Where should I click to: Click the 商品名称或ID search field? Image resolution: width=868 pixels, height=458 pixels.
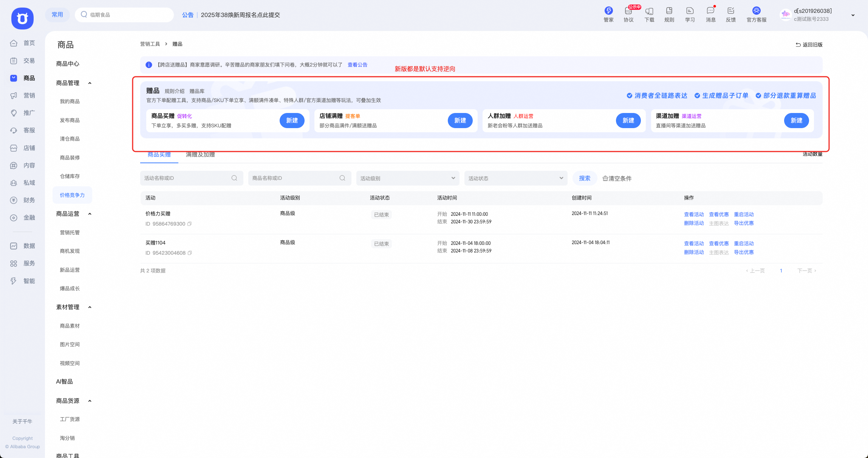(300, 178)
